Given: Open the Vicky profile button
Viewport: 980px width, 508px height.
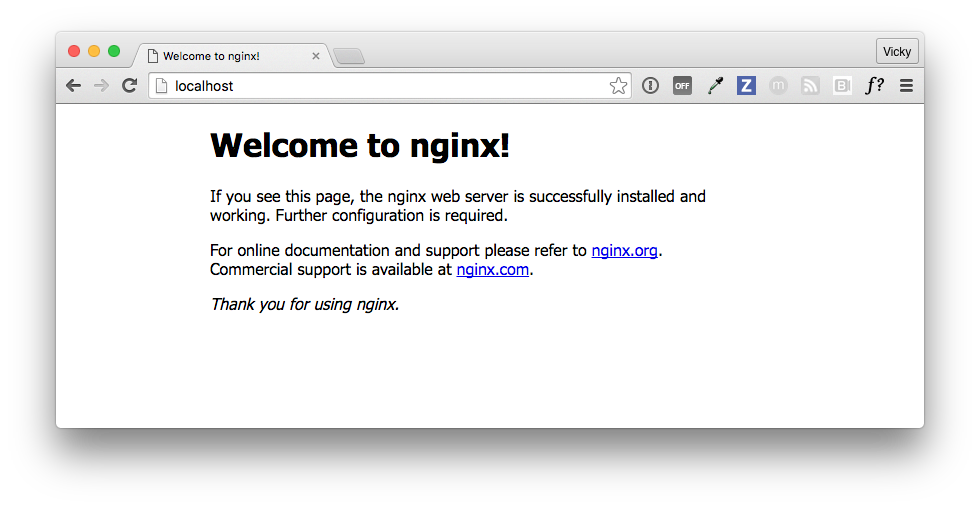Looking at the screenshot, I should [x=897, y=52].
